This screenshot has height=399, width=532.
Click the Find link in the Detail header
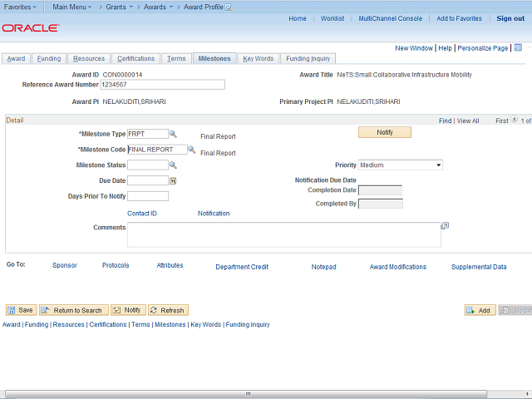[x=446, y=121]
